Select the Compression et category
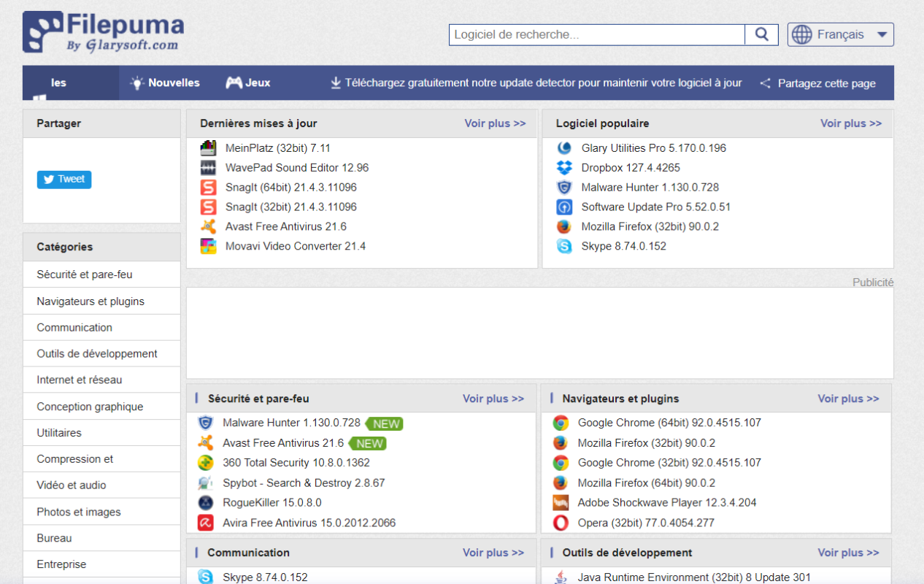 [x=101, y=459]
